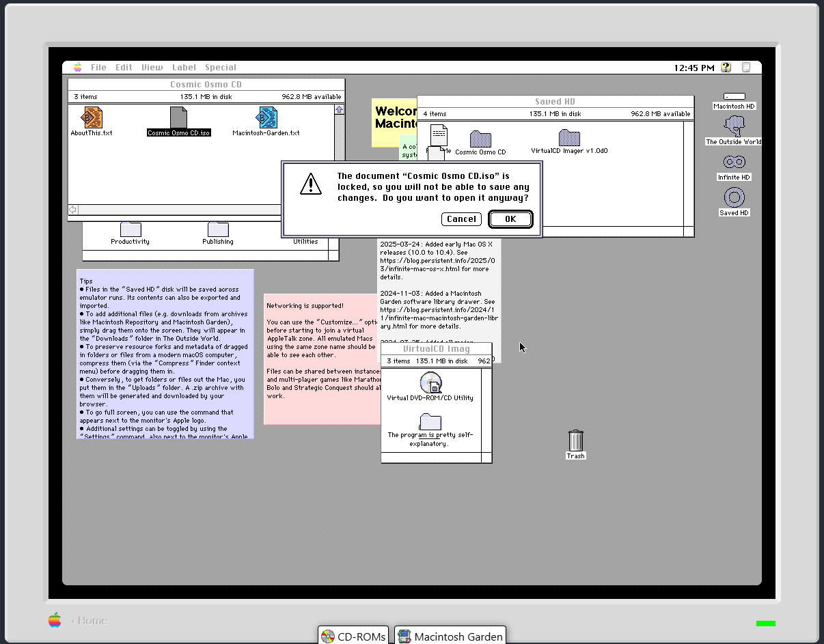Select the Trash icon

tap(576, 440)
